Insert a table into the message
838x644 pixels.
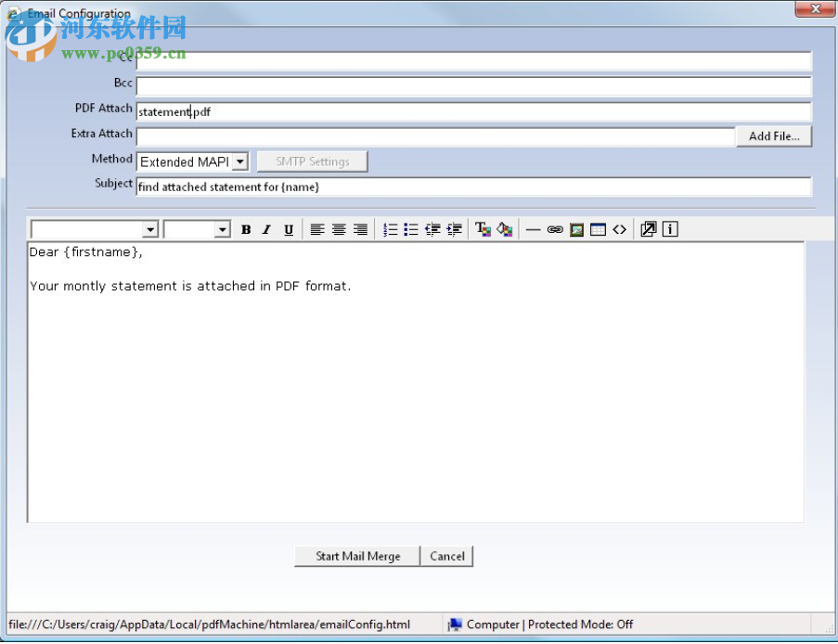tap(597, 228)
